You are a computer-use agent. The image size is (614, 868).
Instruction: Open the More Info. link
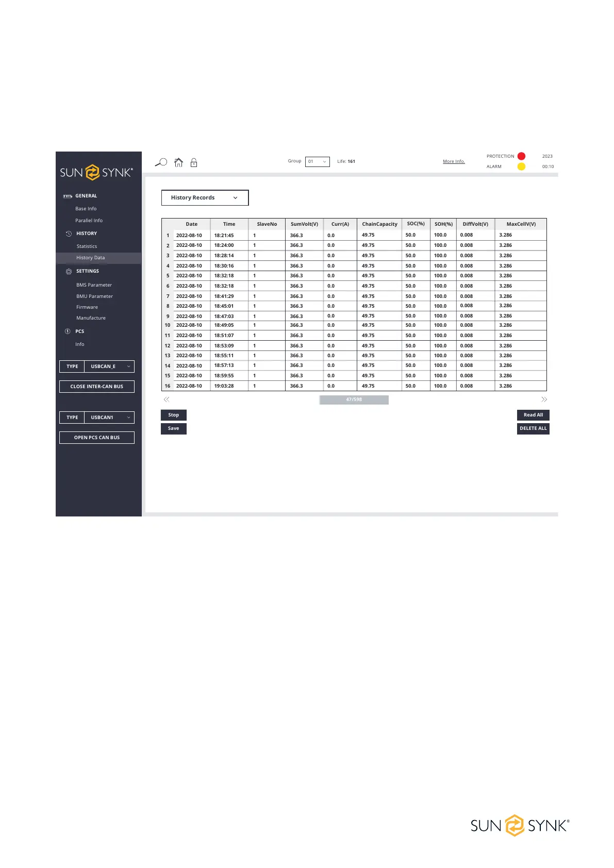[454, 161]
